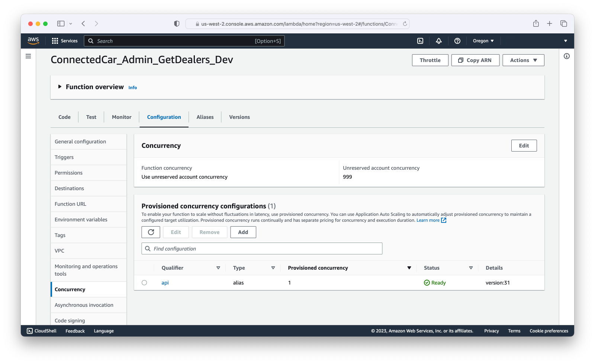Image resolution: width=595 pixels, height=364 pixels.
Task: Open General configuration settings
Action: coord(89,142)
